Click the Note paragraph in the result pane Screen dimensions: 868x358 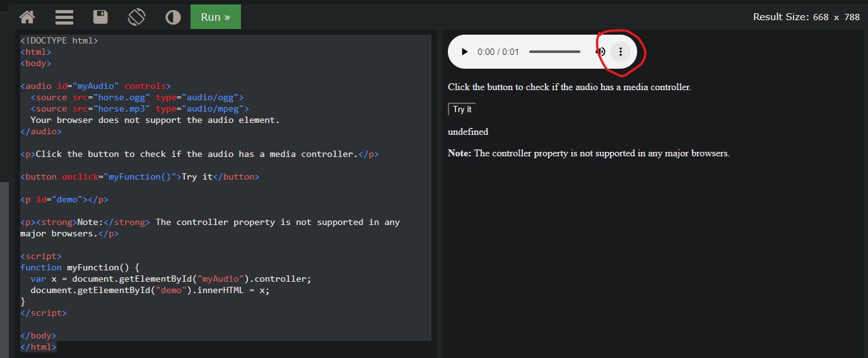tap(589, 153)
